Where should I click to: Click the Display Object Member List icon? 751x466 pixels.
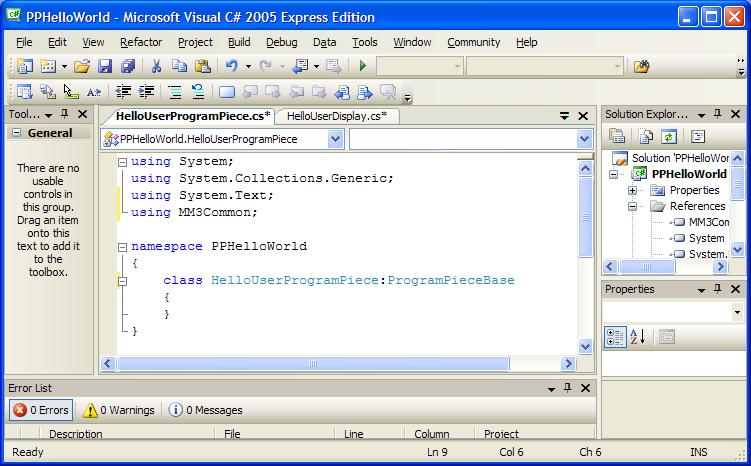click(24, 91)
